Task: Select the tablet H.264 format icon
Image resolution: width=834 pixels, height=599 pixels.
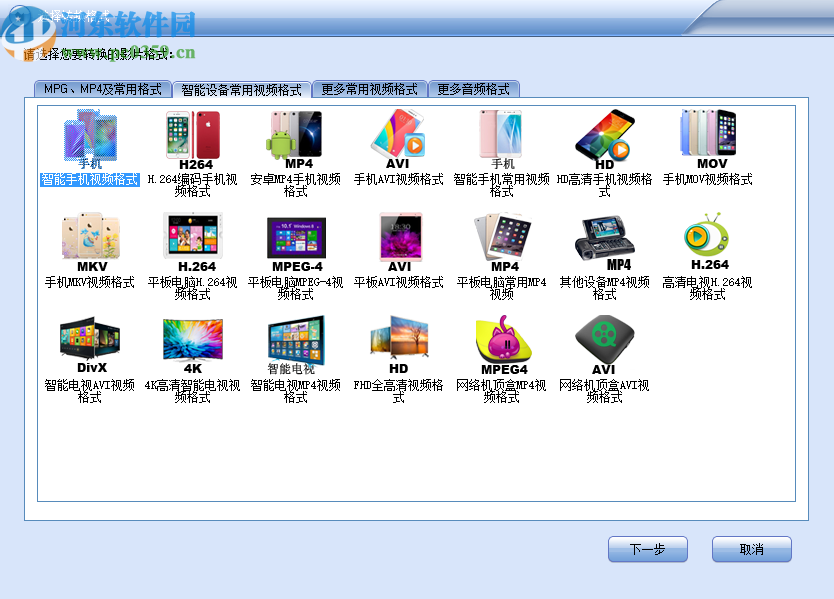Action: [x=193, y=242]
